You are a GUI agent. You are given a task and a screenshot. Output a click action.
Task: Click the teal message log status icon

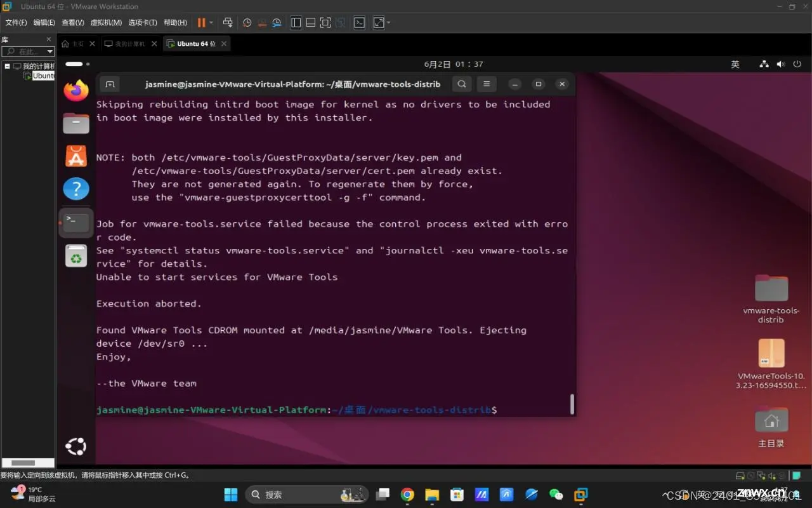[x=796, y=475]
